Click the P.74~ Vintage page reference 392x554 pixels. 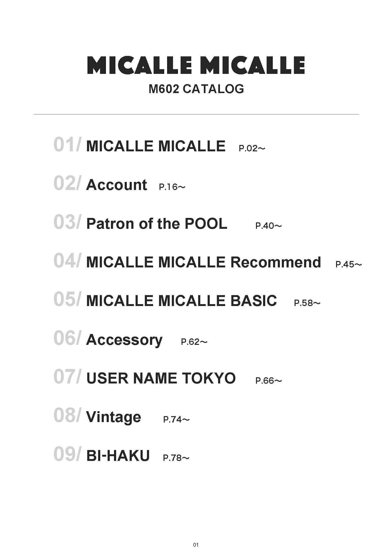click(x=176, y=420)
